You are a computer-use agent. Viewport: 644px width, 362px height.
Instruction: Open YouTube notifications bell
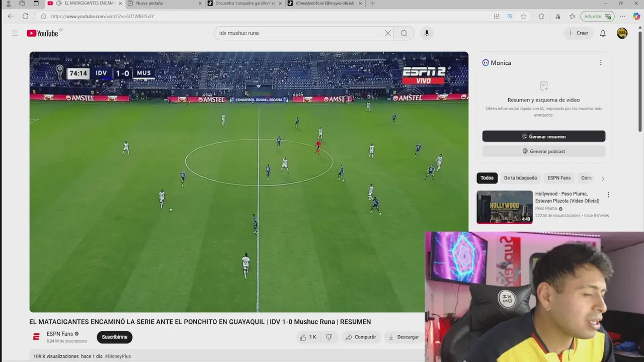(x=603, y=33)
